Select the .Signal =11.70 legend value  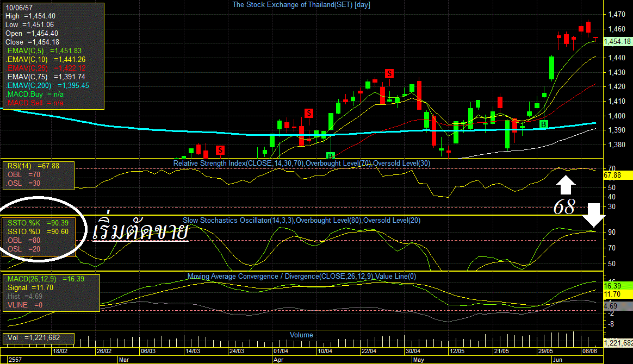tap(29, 288)
